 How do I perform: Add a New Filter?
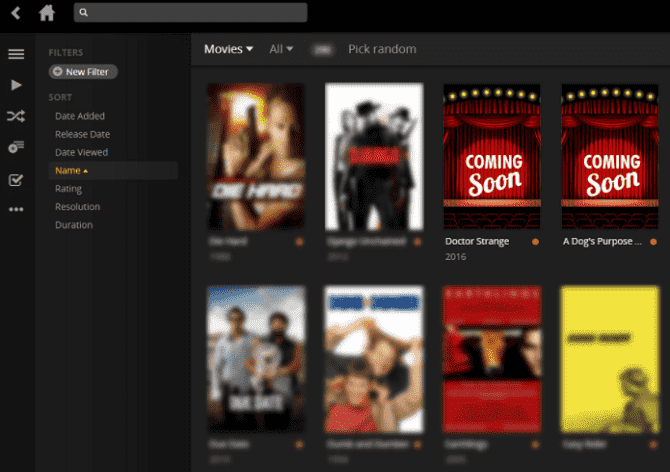tap(83, 72)
